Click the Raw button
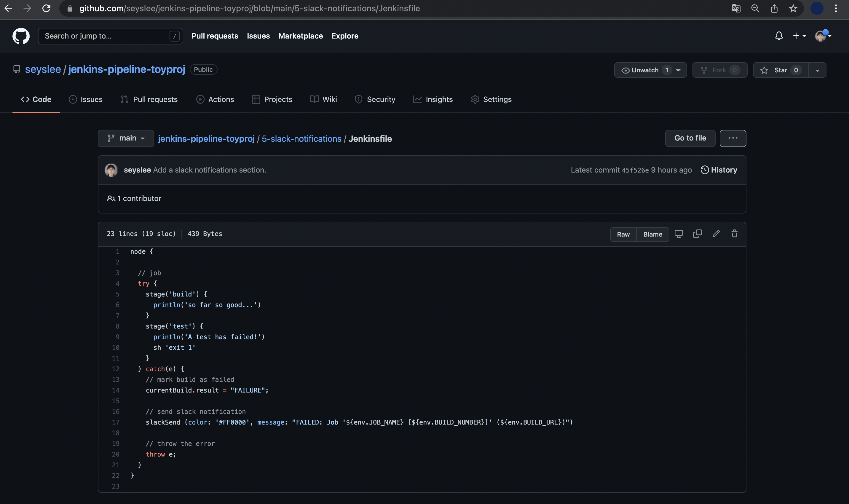Viewport: 849px width, 504px height. click(x=623, y=234)
